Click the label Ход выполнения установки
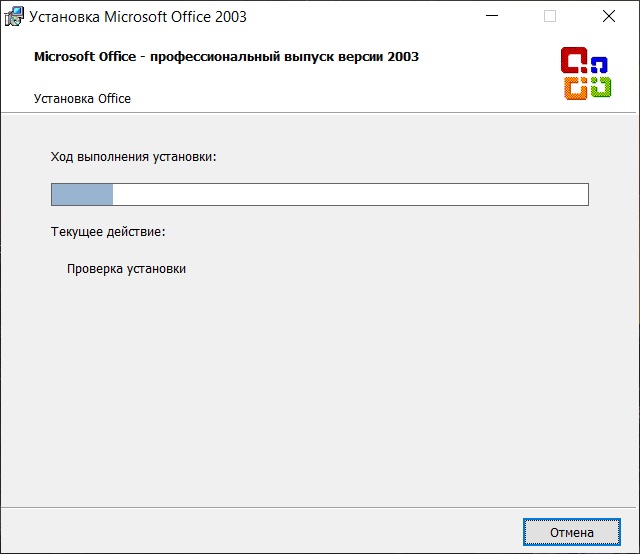The image size is (640, 554). click(133, 157)
